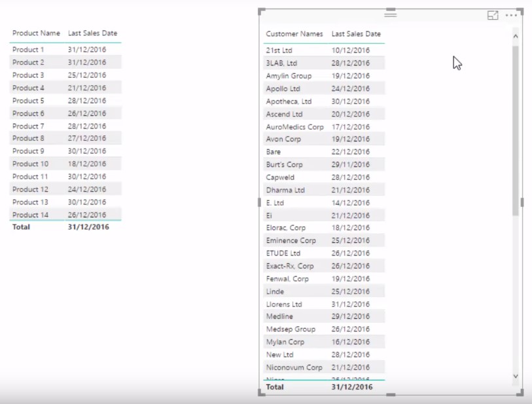Select the Product 7 row
Image resolution: width=532 pixels, height=404 pixels.
[65, 126]
